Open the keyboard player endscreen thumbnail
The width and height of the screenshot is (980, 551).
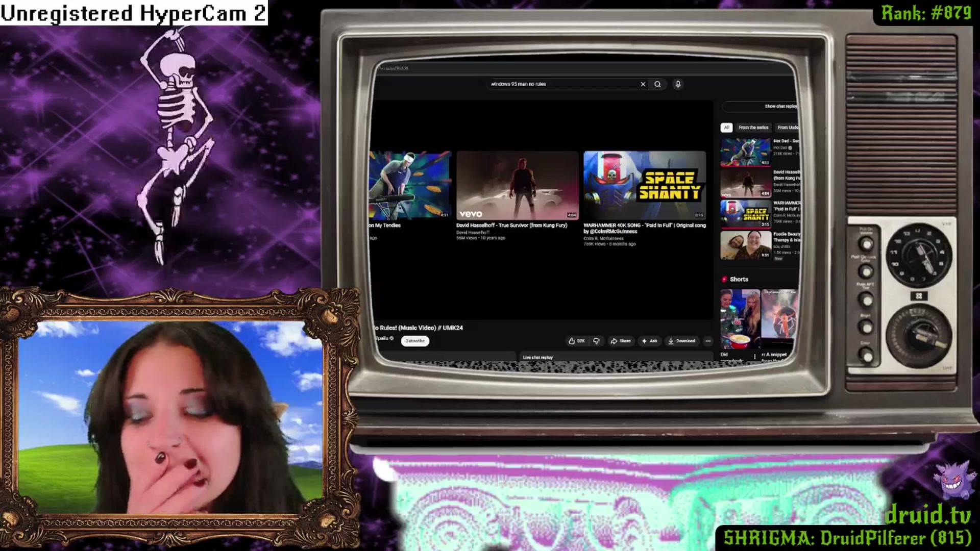pyautogui.click(x=410, y=185)
